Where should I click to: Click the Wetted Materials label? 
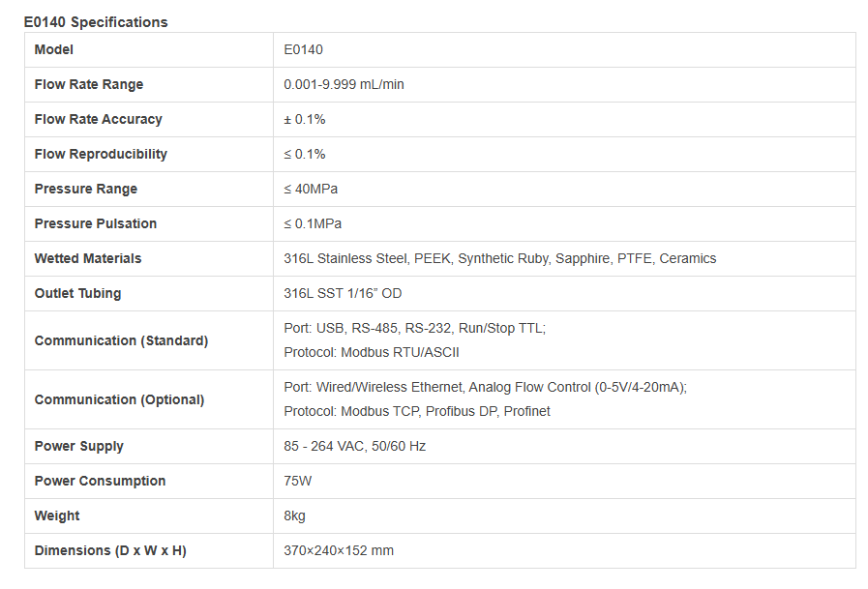point(88,259)
